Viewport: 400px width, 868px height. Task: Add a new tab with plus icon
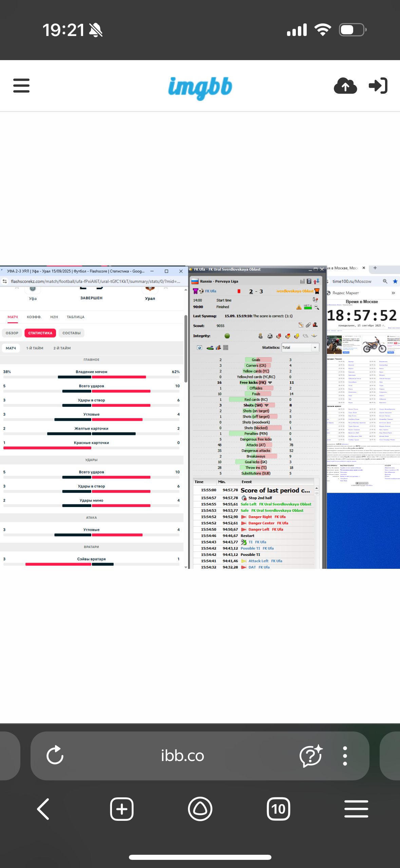122,809
